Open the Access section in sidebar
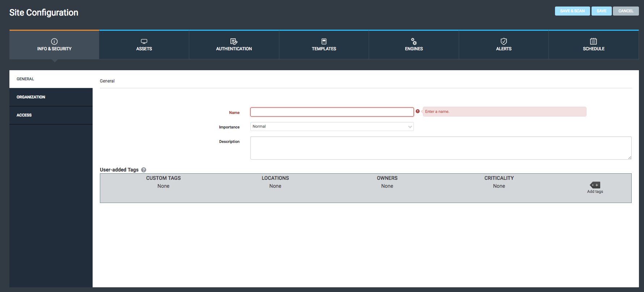Viewport: 644px width, 292px height. tap(51, 115)
